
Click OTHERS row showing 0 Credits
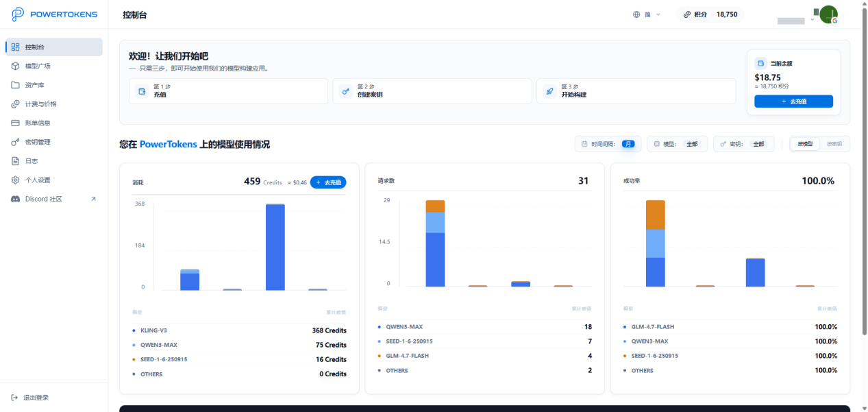click(239, 374)
